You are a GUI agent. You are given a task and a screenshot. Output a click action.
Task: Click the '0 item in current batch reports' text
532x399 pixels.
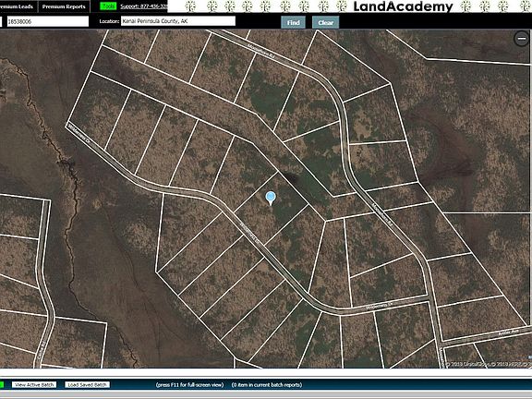coord(267,385)
